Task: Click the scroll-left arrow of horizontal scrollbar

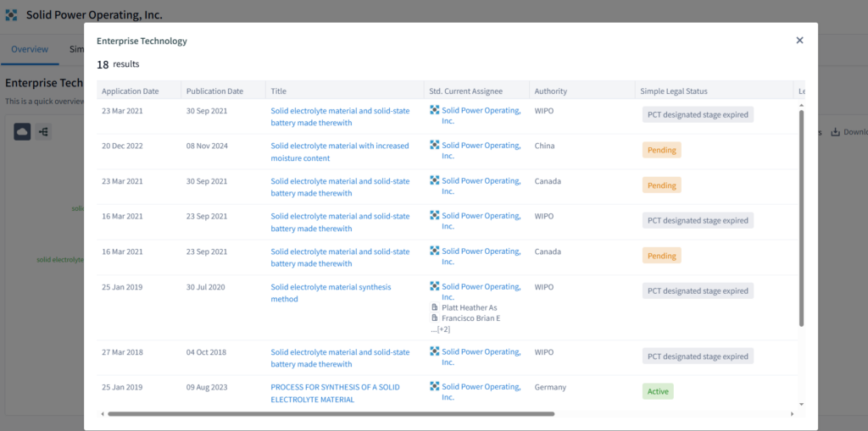Action: [x=103, y=414]
